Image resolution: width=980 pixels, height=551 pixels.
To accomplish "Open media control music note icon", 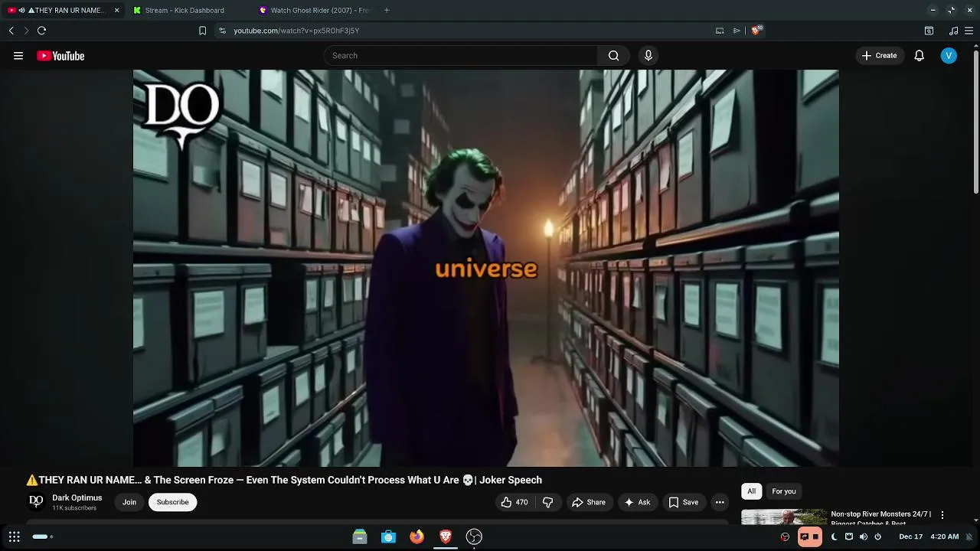I will click(953, 31).
